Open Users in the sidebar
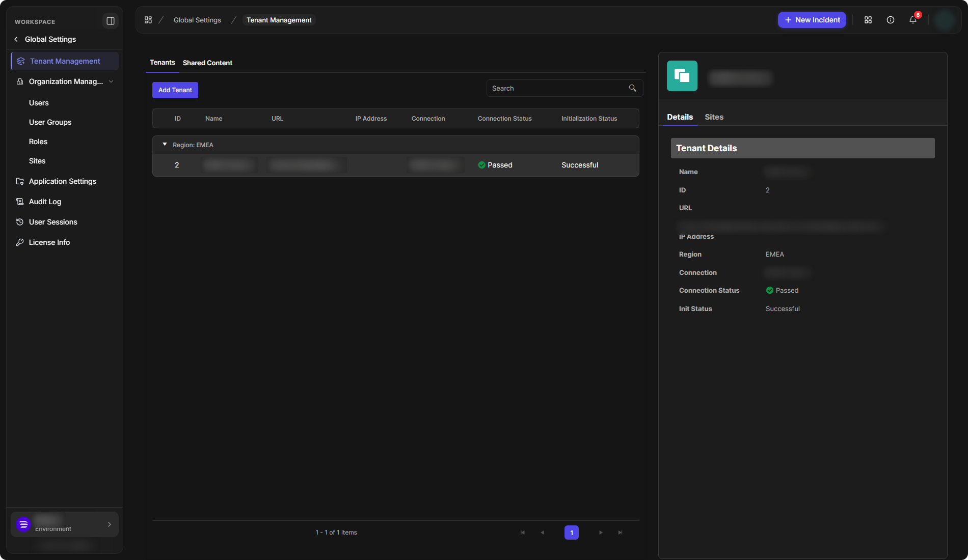968x560 pixels. pyautogui.click(x=39, y=103)
